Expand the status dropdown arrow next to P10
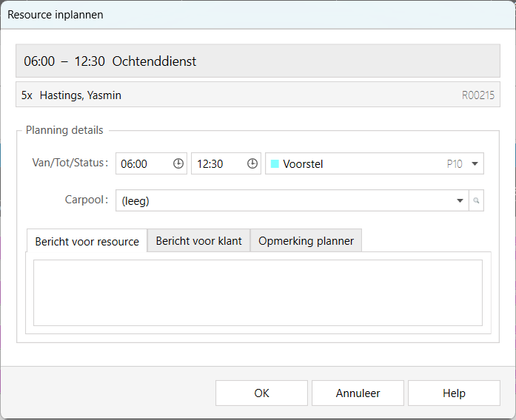The height and width of the screenshot is (420, 516). coord(474,164)
